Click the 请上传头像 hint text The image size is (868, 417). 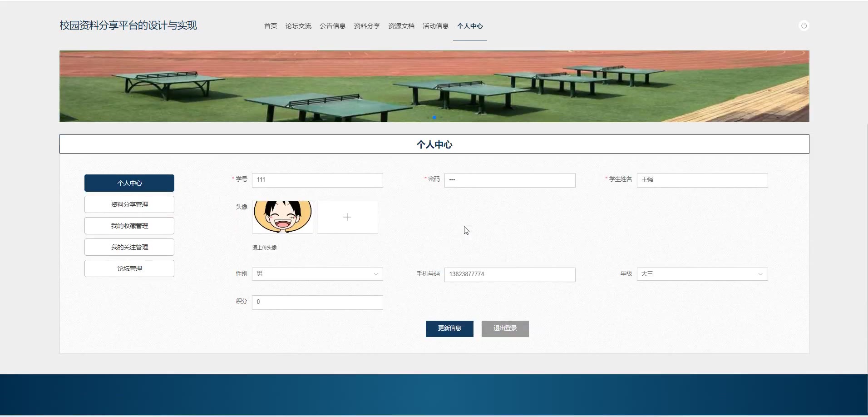click(x=264, y=248)
